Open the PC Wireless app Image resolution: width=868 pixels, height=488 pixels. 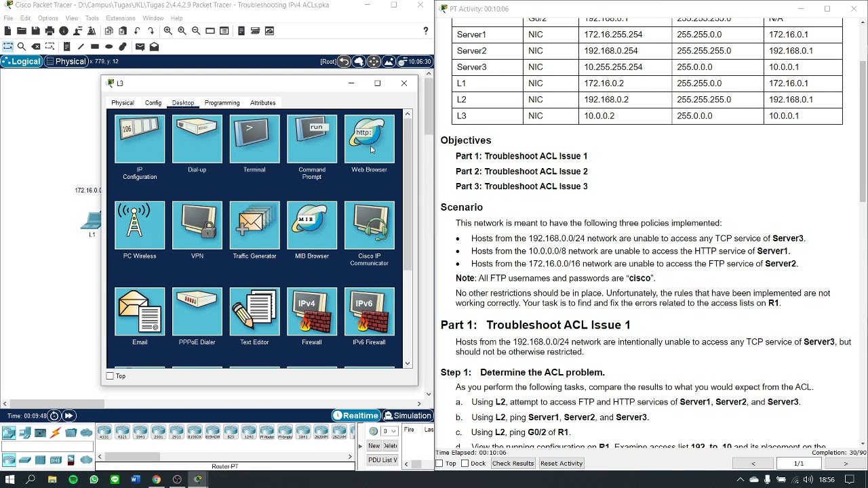point(140,226)
